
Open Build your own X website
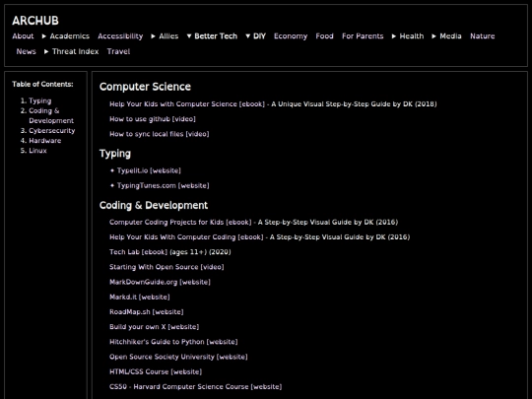155,327
